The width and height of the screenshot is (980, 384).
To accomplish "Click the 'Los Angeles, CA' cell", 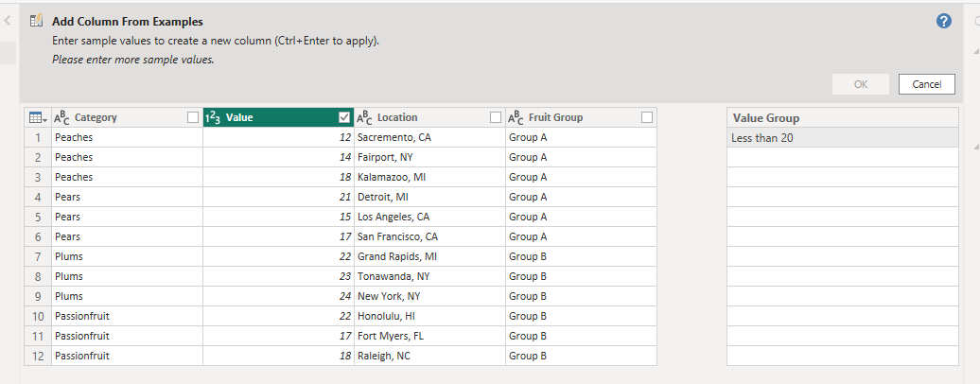I will [429, 217].
